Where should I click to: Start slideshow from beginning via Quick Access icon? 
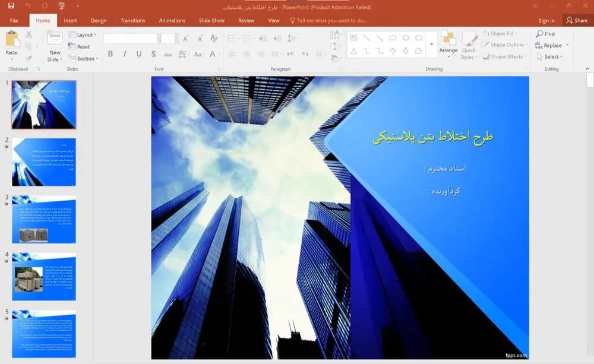(x=61, y=6)
